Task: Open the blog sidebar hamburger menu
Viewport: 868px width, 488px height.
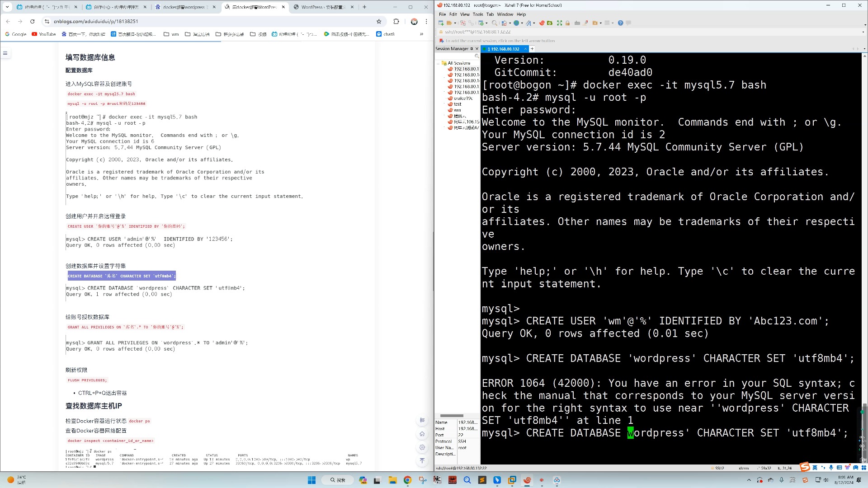Action: coord(5,53)
